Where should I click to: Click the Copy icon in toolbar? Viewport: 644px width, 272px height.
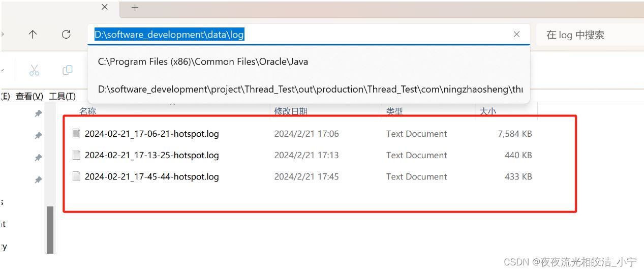(x=67, y=70)
